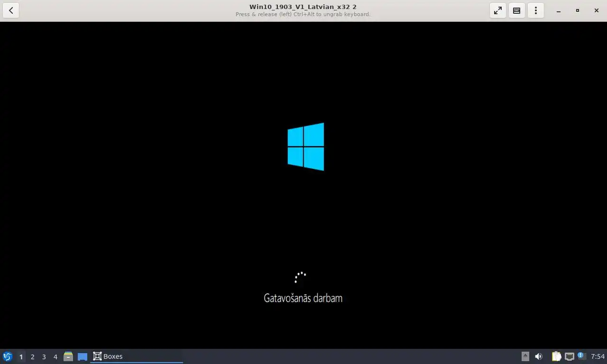Open the network connection tray icon
Screen dimensions: 607x364
(x=569, y=356)
